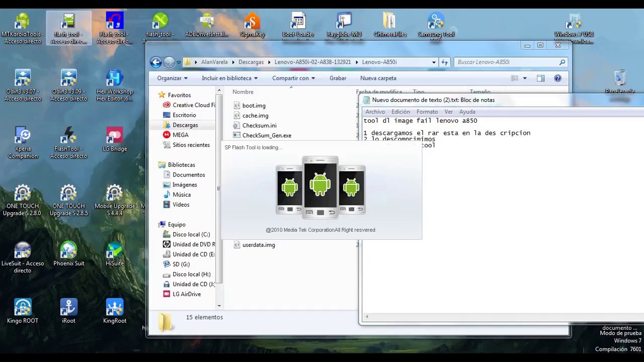This screenshot has height=362, width=644.
Task: Refresh the Explorer folder view
Action: point(444,62)
